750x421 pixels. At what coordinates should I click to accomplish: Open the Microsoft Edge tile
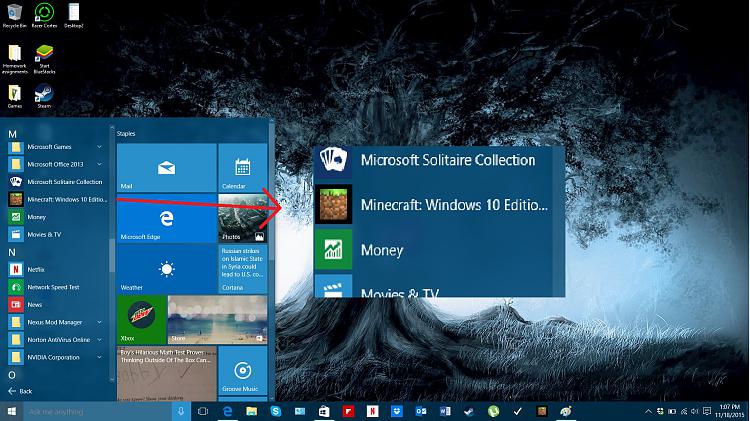pyautogui.click(x=166, y=218)
